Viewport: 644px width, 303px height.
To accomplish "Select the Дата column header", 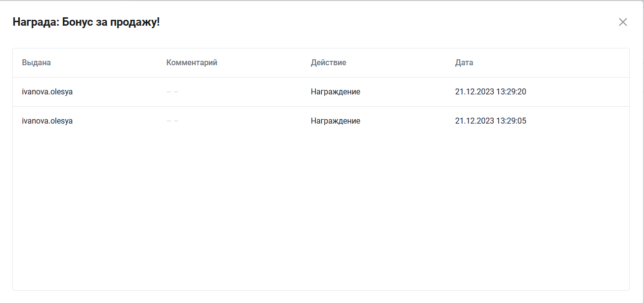I will pos(464,63).
